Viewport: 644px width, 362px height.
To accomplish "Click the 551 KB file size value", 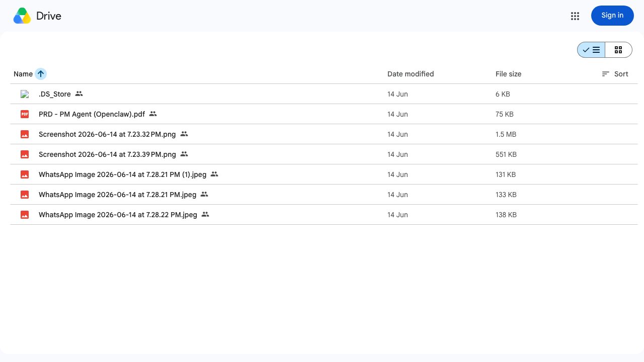I will tap(506, 154).
